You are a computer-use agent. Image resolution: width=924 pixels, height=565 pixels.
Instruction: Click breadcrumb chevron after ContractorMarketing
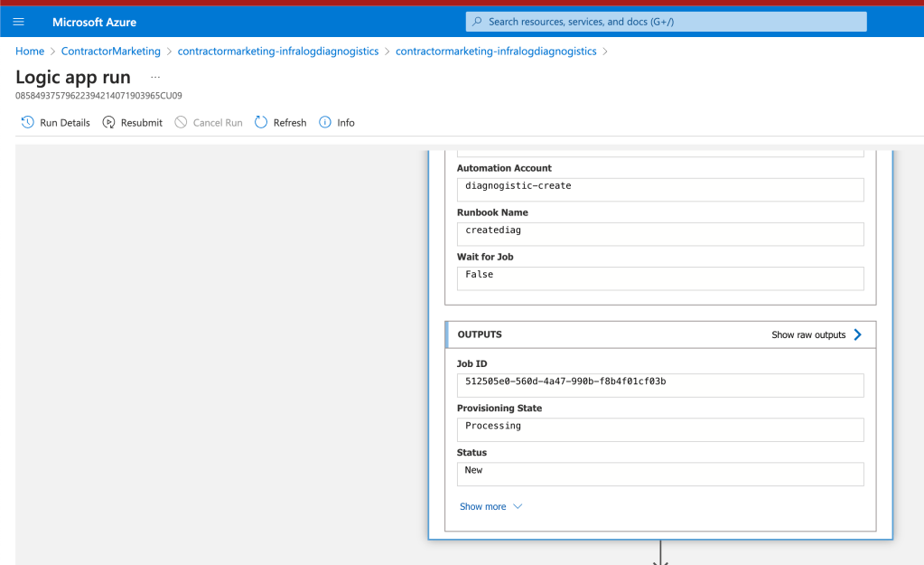[x=169, y=52]
